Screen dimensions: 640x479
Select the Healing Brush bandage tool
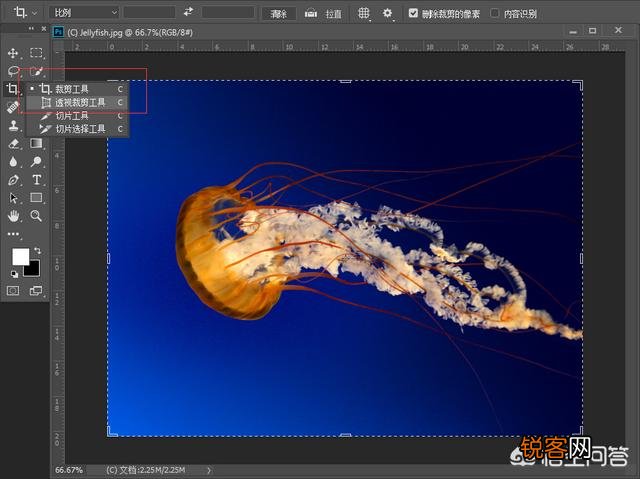(x=13, y=107)
